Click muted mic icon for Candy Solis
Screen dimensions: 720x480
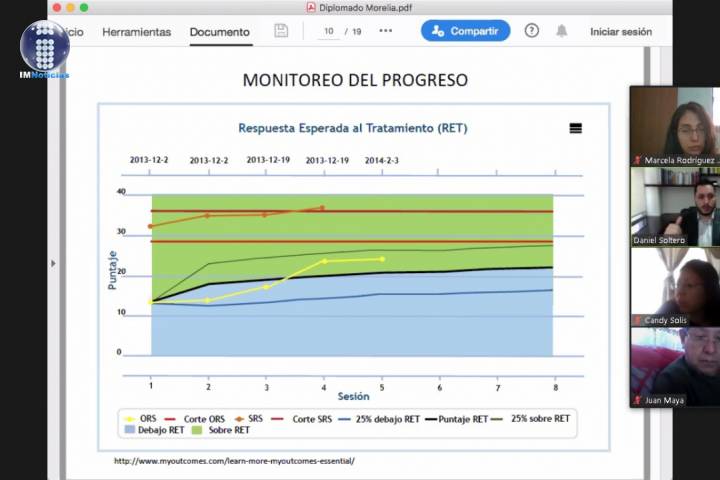point(637,321)
